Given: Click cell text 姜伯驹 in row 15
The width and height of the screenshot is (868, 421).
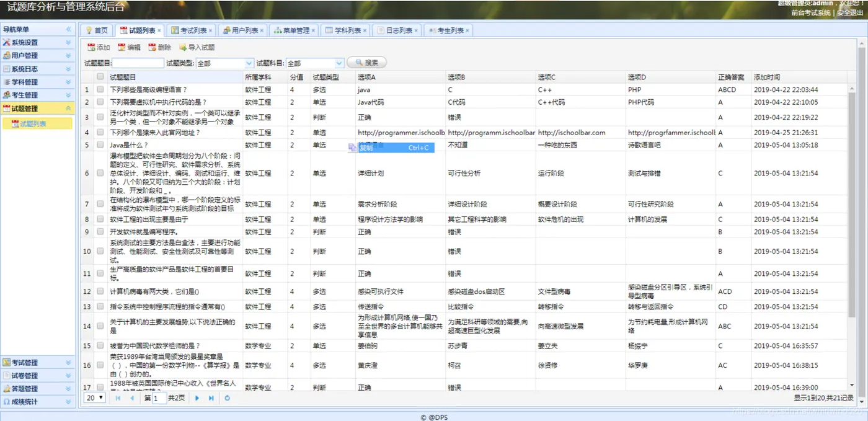Looking at the screenshot, I should [368, 346].
